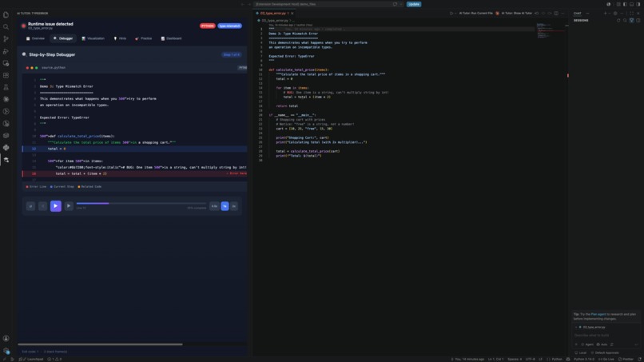Screen dimensions: 644x362
Task: Click the Step 1 of 4 indicator
Action: coord(231,54)
